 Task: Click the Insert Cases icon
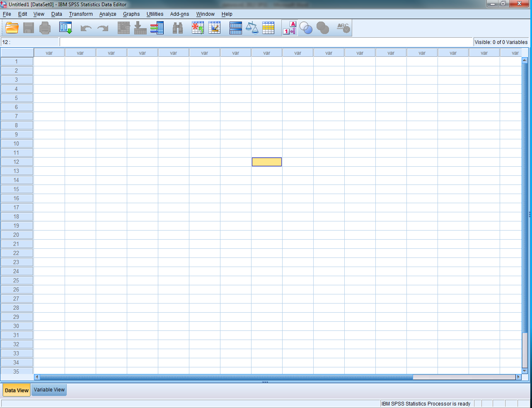[x=198, y=28]
